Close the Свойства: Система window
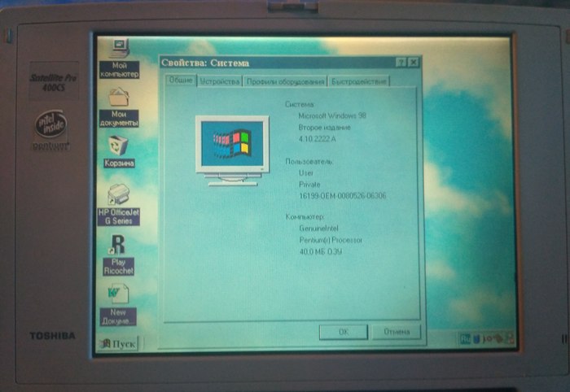Image resolution: width=570 pixels, height=392 pixels. pyautogui.click(x=414, y=62)
